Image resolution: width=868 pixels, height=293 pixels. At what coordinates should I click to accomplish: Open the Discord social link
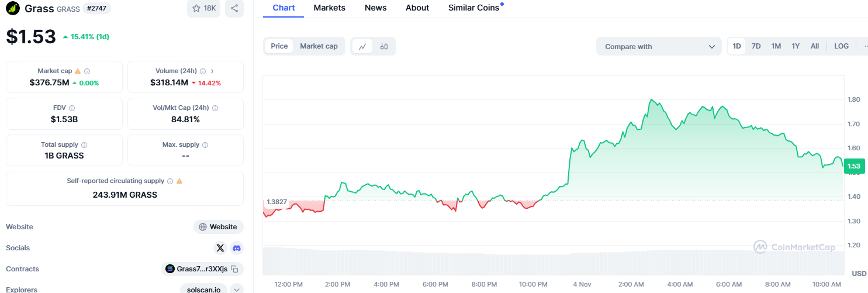tap(237, 248)
